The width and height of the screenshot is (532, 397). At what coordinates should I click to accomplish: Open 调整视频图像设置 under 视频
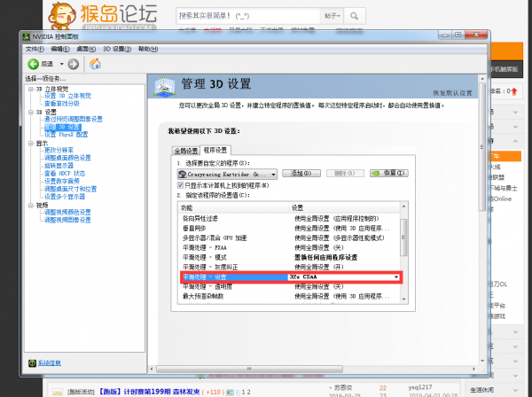click(x=67, y=220)
